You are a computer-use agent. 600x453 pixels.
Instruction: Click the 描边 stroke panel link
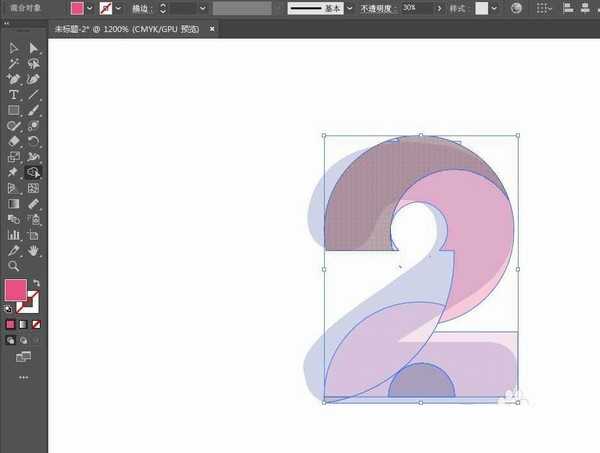[x=141, y=8]
